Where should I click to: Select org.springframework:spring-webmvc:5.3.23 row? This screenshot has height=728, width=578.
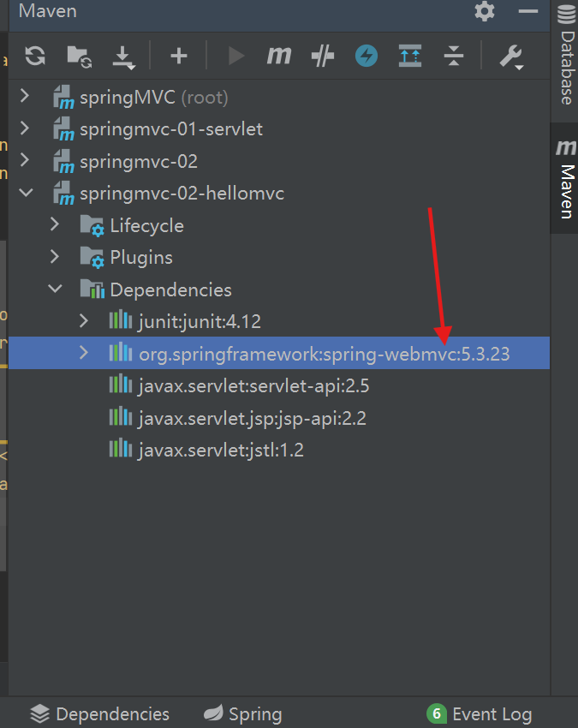pos(279,353)
